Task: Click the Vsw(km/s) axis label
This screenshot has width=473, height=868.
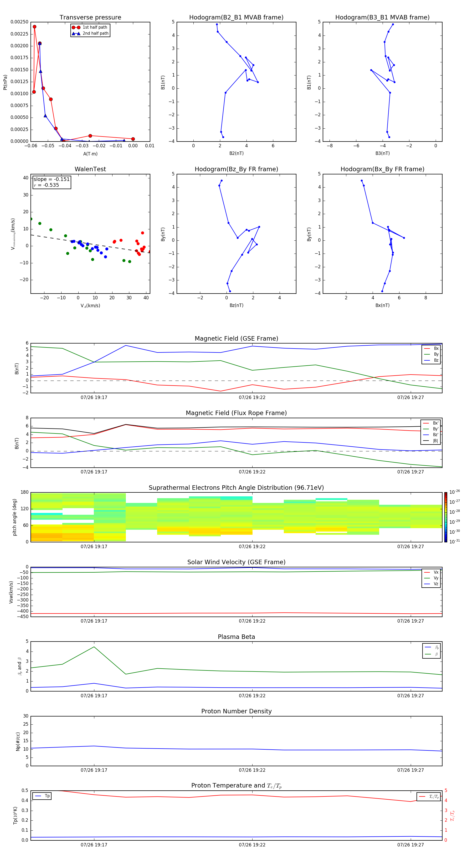Action: click(x=11, y=592)
